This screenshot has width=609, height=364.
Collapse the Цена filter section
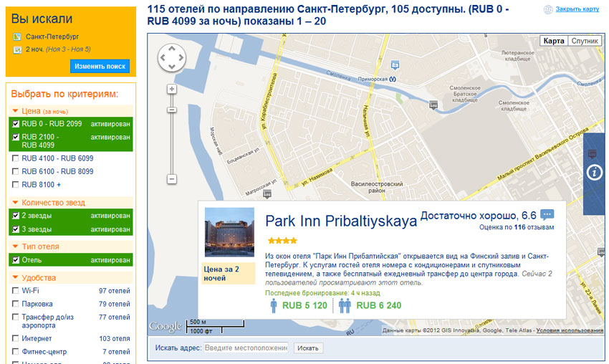pos(16,111)
